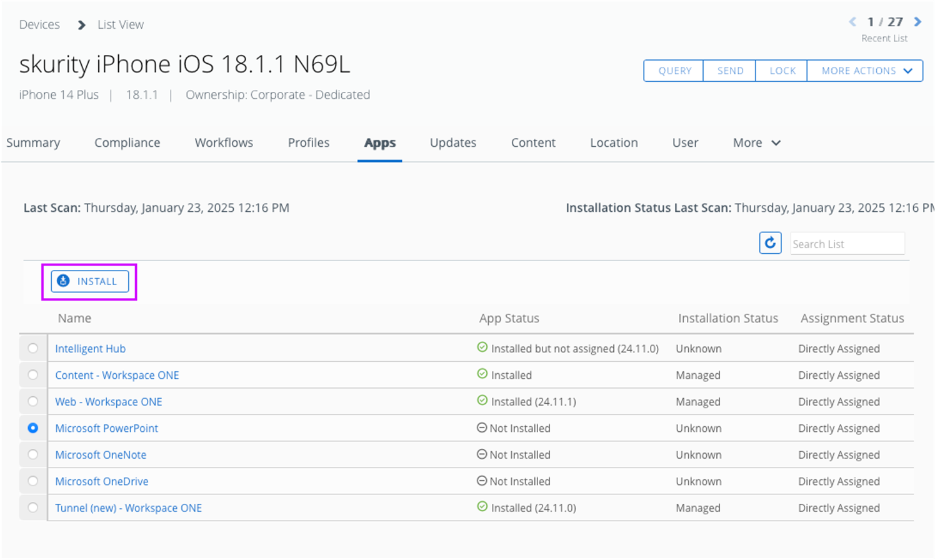Click the refresh list icon
Screen dimensions: 935x560
point(770,242)
